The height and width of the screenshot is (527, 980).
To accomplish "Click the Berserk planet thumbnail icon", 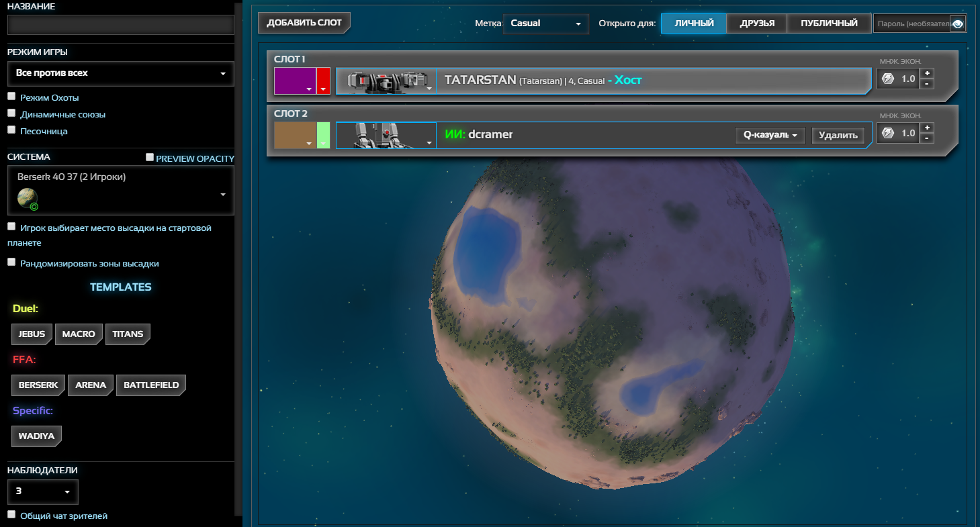I will (27, 197).
